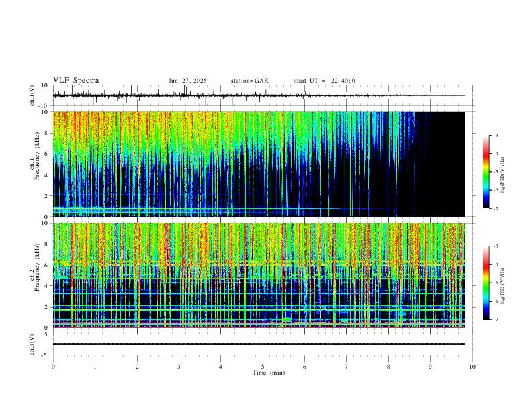Click the "Time (min)" axis title
This screenshot has height=411, width=532.
269,373
